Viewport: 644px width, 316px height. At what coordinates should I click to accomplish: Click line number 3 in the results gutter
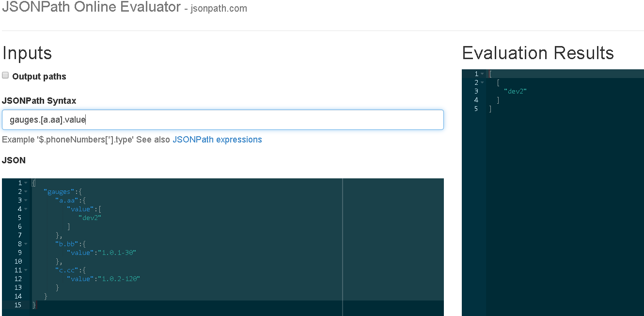click(x=476, y=91)
